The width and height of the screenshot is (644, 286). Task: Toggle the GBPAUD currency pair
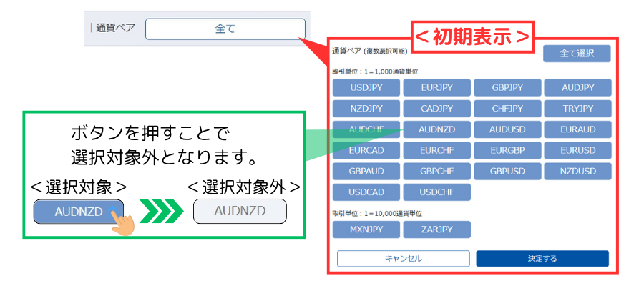(366, 171)
